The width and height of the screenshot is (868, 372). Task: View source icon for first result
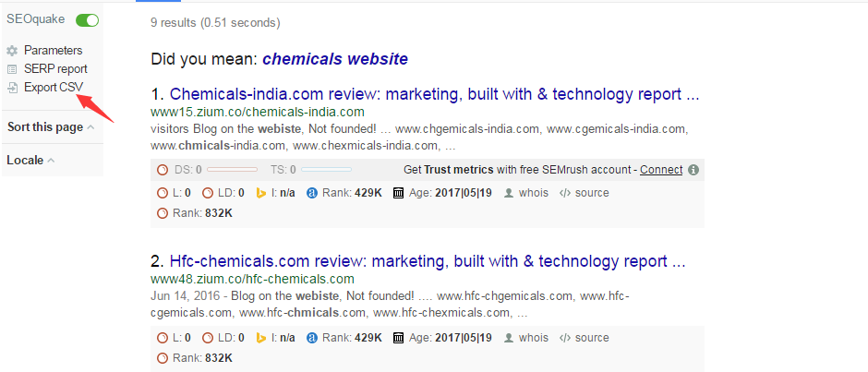point(565,193)
